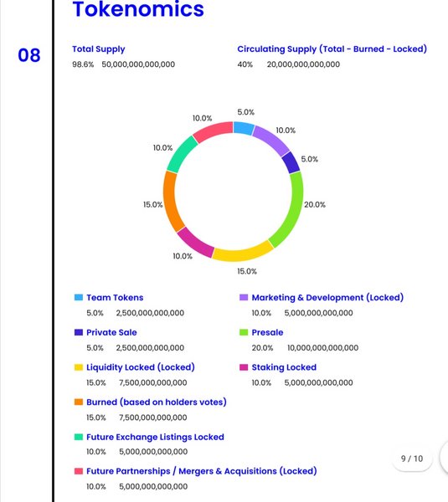The image size is (448, 502).
Task: Click the 20,000,000,000,000 circulating supply value
Action: point(303,64)
